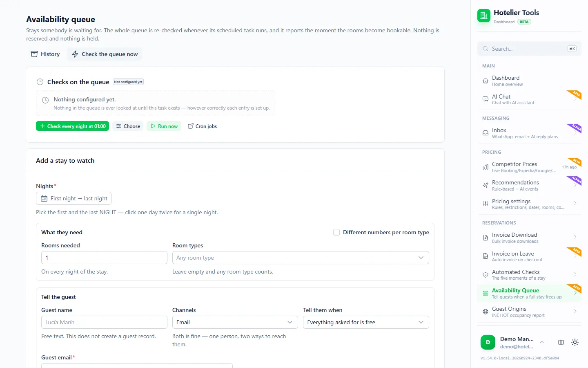Expand the Demo Manager account menu
588x368 pixels.
click(x=542, y=342)
